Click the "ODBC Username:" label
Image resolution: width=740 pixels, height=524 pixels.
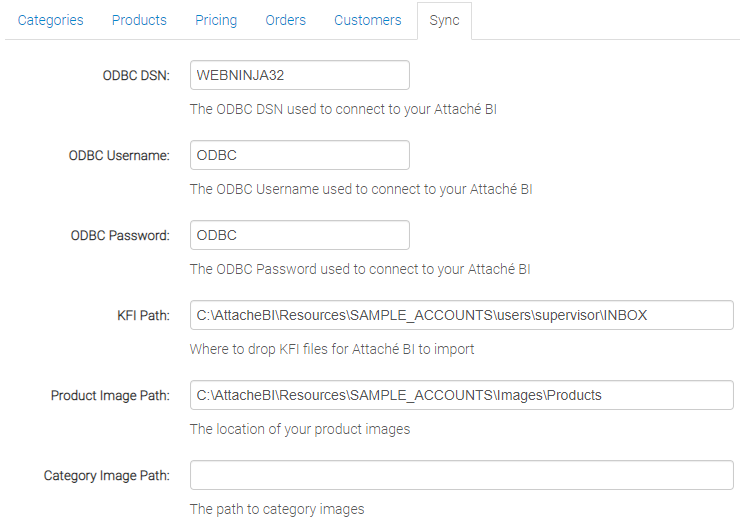pyautogui.click(x=119, y=155)
